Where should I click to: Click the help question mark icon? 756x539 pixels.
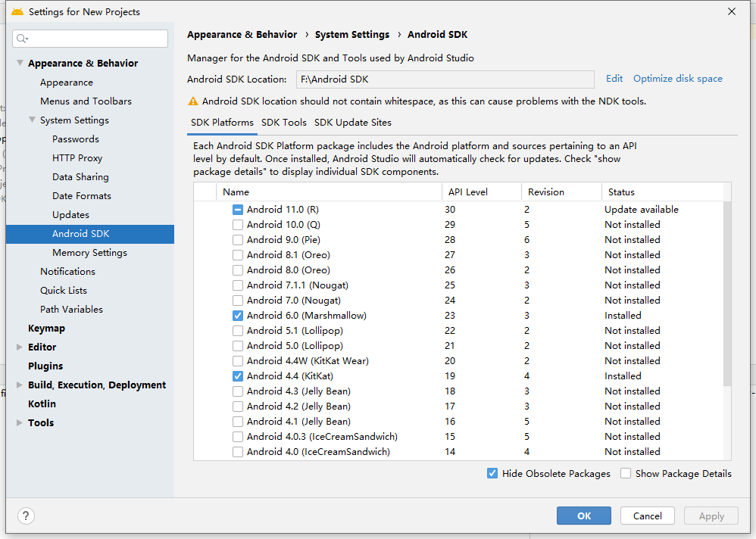[25, 516]
